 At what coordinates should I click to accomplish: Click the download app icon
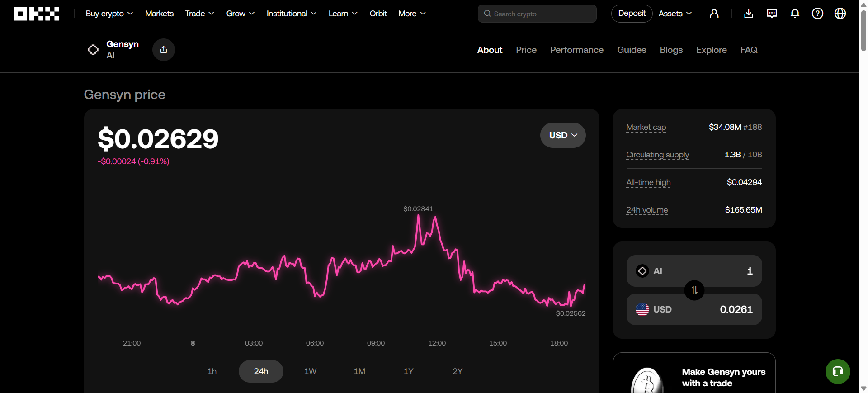coord(749,14)
